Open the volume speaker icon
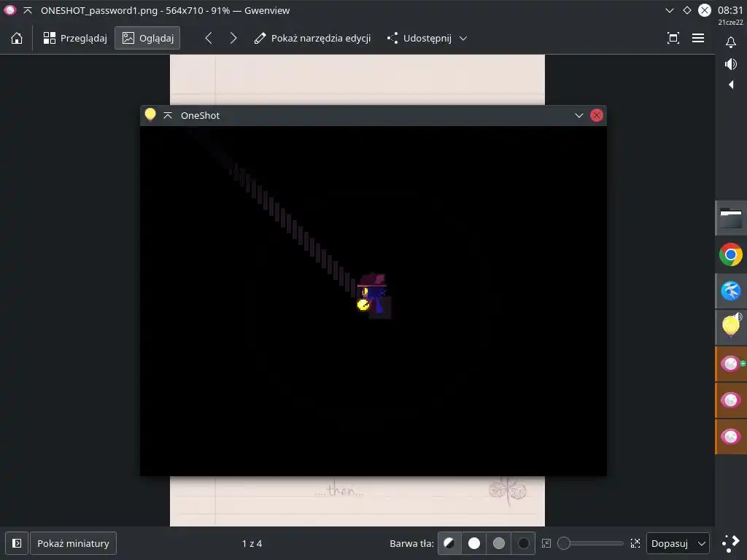The width and height of the screenshot is (747, 560). 731,64
